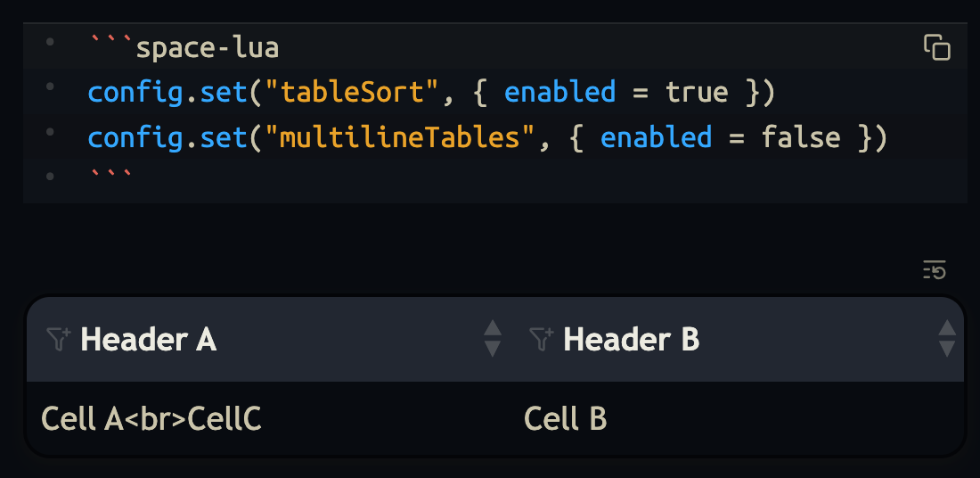
Task: Click the false value in multilineTables config
Action: pyautogui.click(x=800, y=137)
